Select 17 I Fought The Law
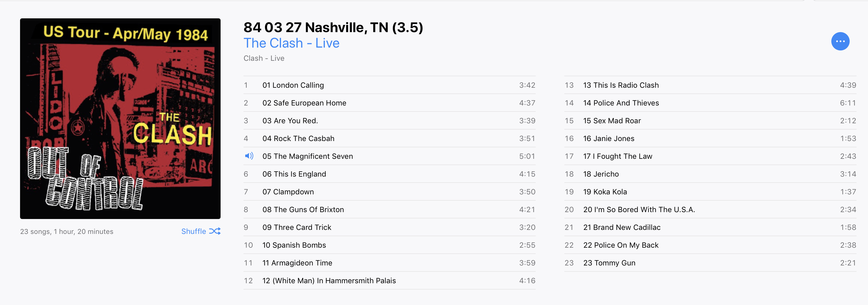The height and width of the screenshot is (305, 868). point(710,156)
